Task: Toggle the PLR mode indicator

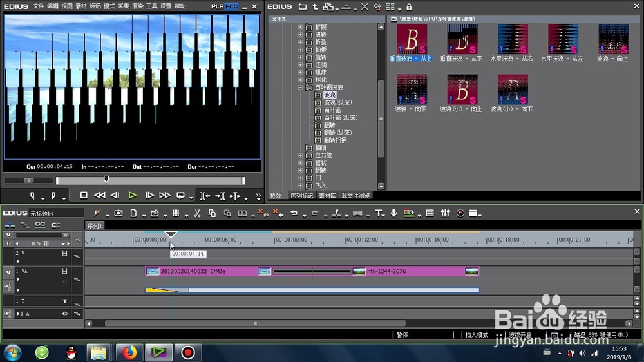Action: pos(218,6)
